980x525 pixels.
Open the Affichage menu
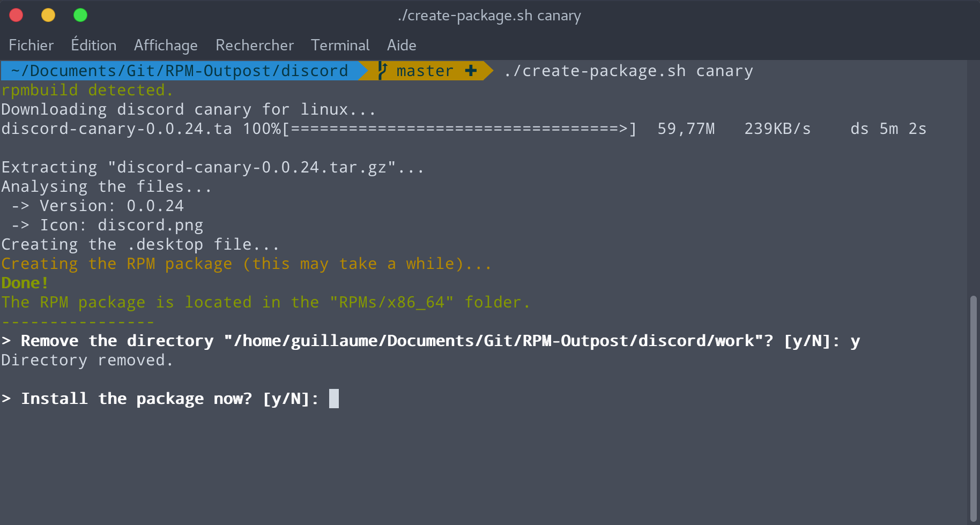[166, 46]
